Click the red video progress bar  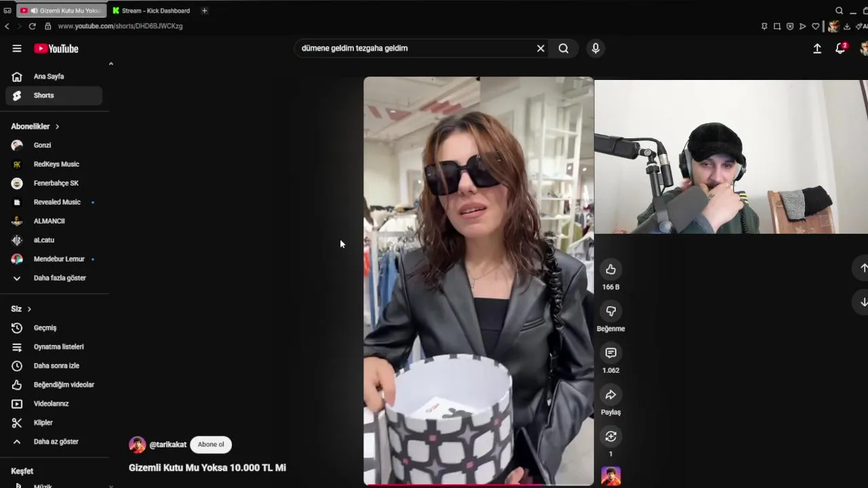(x=479, y=485)
